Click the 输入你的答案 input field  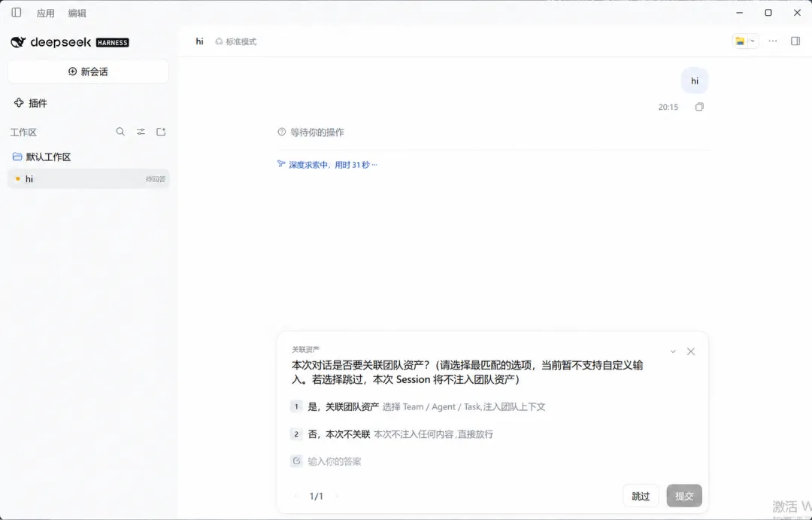(335, 461)
